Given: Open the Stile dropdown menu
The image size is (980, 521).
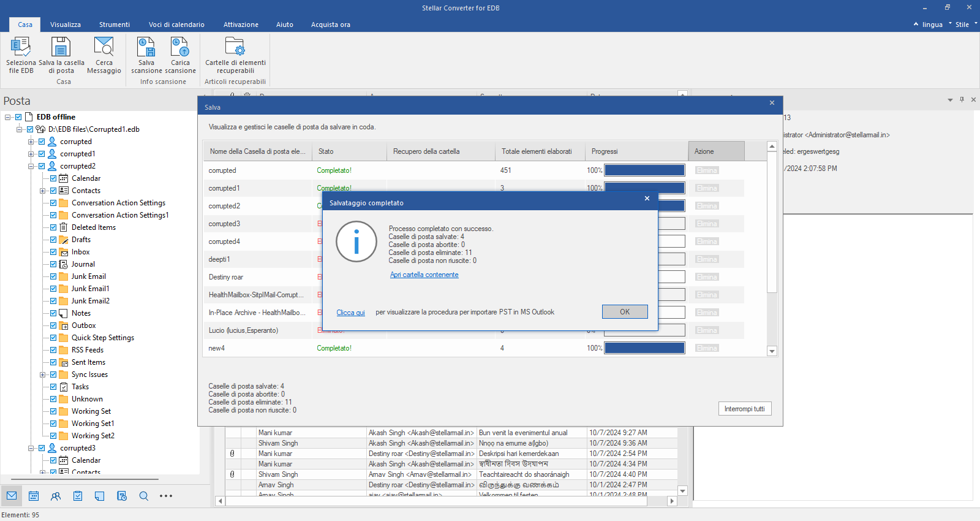Looking at the screenshot, I should 962,25.
